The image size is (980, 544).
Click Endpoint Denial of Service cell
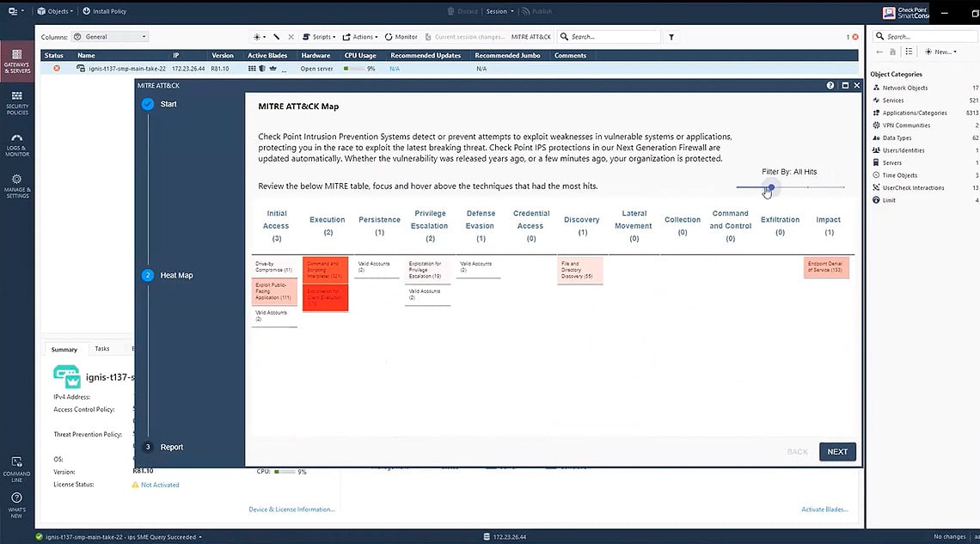(x=826, y=267)
